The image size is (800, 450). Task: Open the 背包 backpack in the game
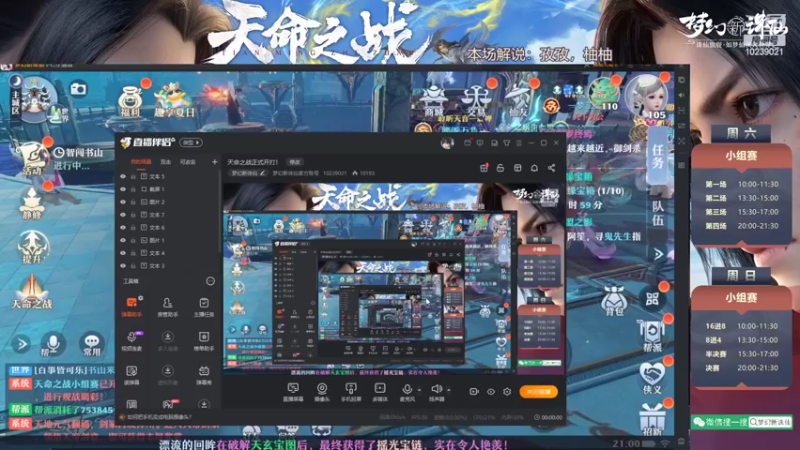tap(614, 301)
